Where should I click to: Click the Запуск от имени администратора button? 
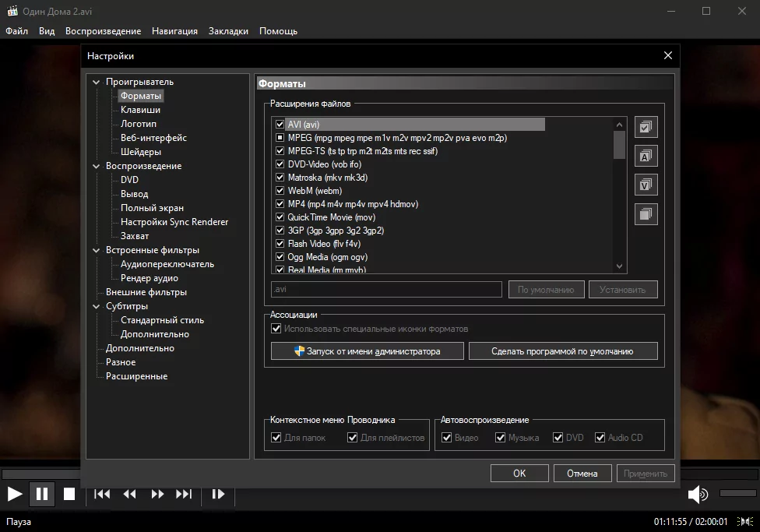tap(367, 351)
